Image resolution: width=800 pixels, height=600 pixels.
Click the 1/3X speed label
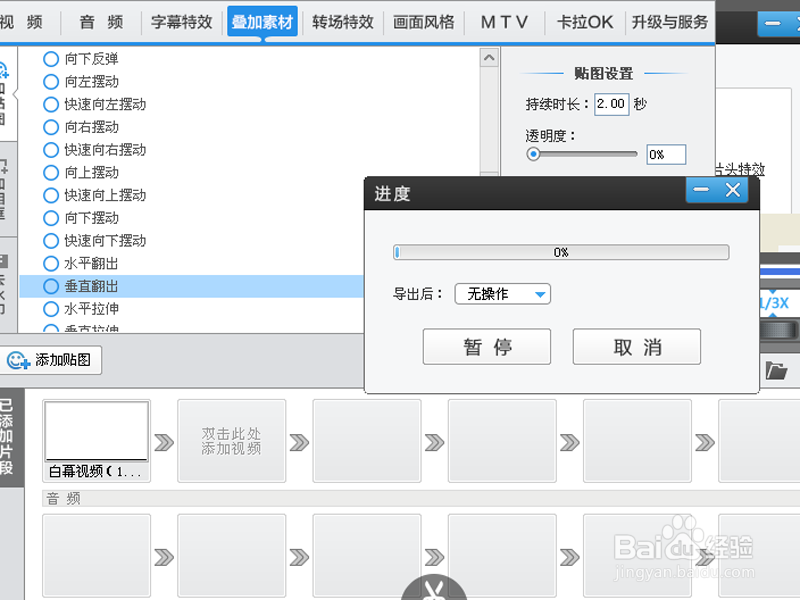(x=774, y=303)
